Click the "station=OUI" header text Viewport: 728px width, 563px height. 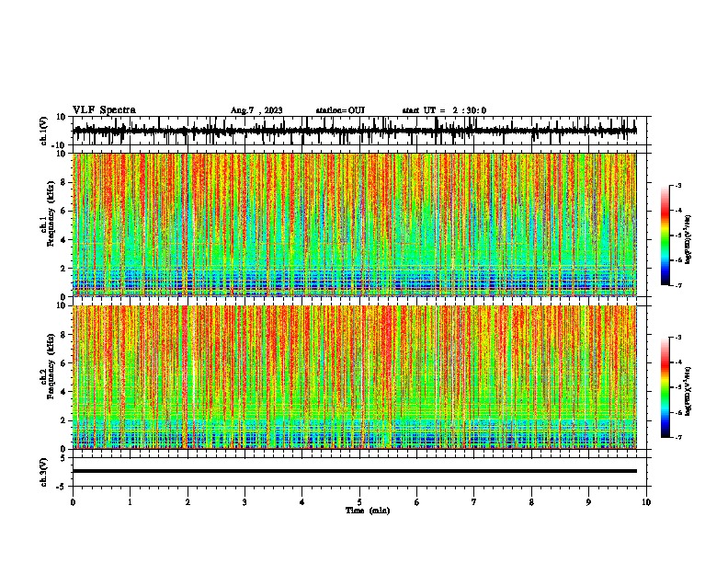[x=340, y=110]
